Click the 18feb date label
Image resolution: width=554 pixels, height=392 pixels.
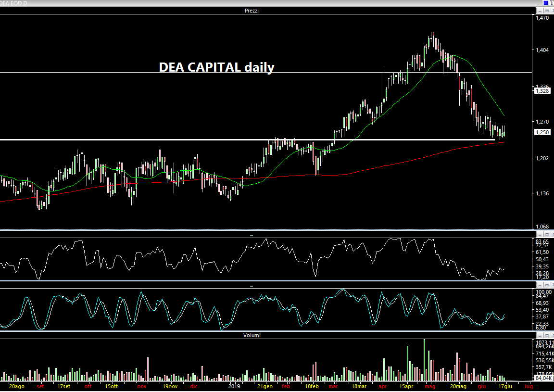[x=312, y=386]
